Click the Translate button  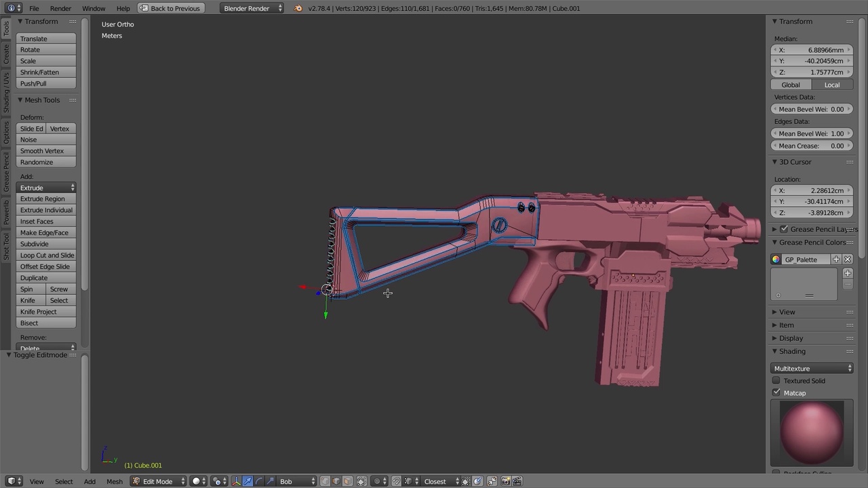tap(46, 39)
